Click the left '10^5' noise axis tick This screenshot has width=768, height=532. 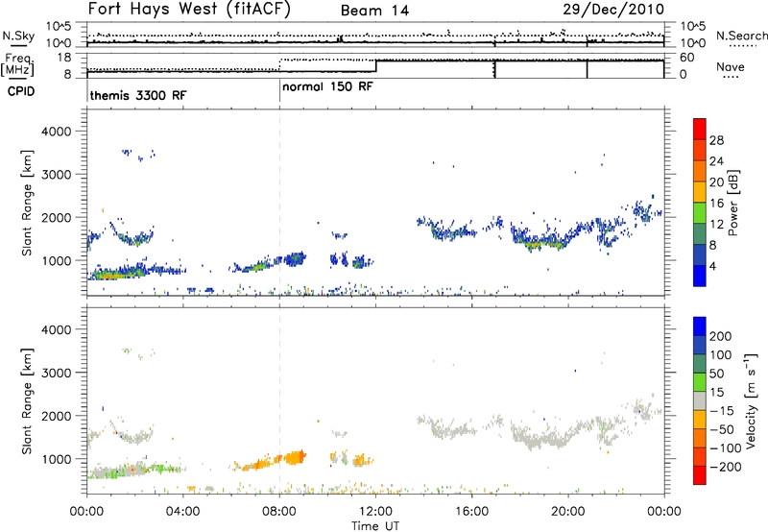pyautogui.click(x=59, y=26)
